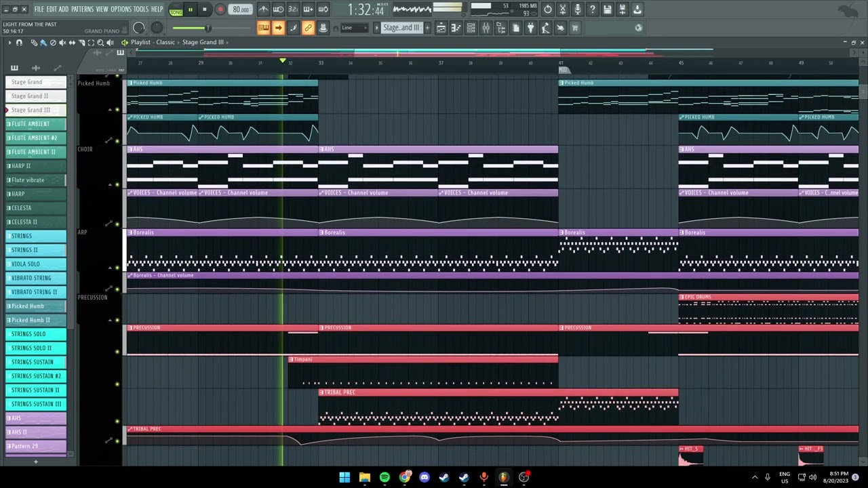Open the tempo tapper icon
Image resolution: width=868 pixels, height=488 pixels.
(x=545, y=28)
